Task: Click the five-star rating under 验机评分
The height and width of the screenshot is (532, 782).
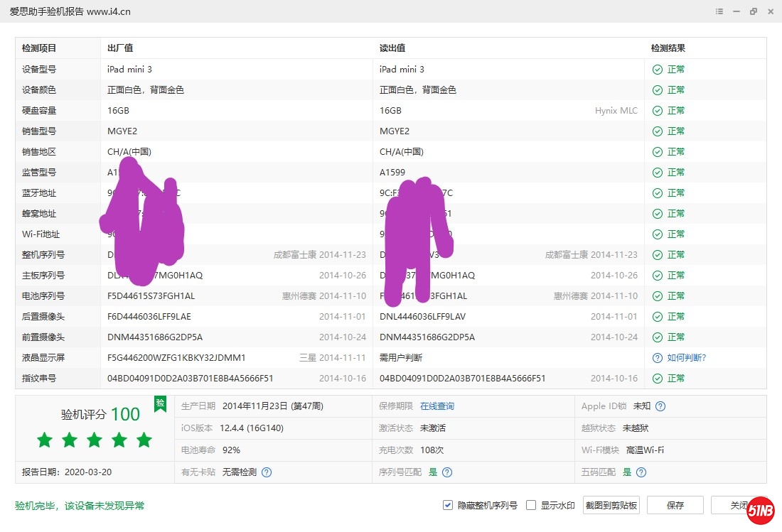Action: pyautogui.click(x=95, y=440)
